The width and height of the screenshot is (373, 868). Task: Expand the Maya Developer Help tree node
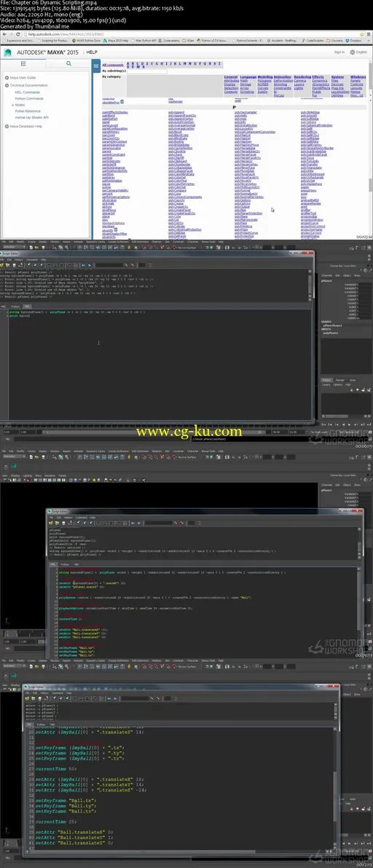(7, 126)
